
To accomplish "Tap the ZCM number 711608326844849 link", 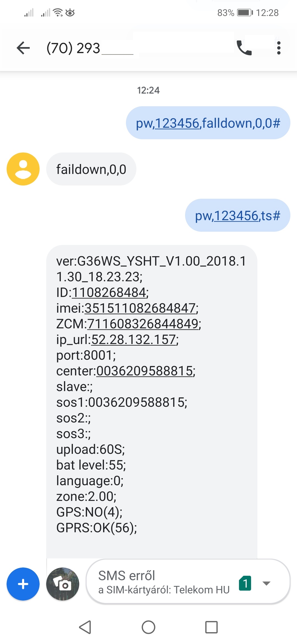I will (143, 324).
